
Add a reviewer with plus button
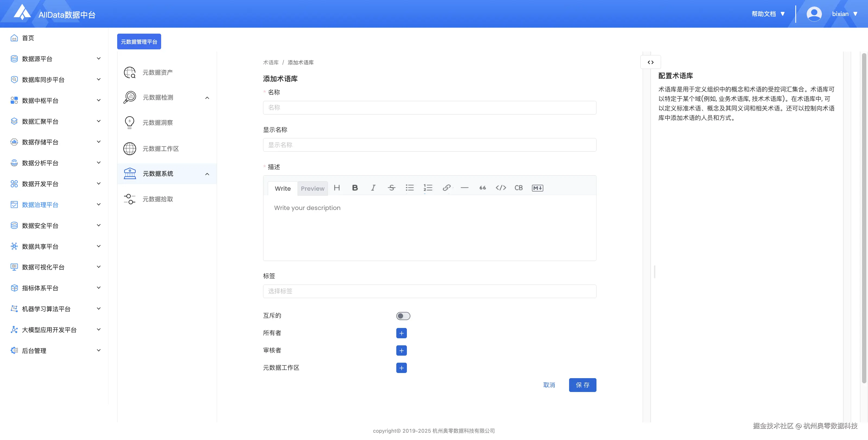(x=401, y=350)
